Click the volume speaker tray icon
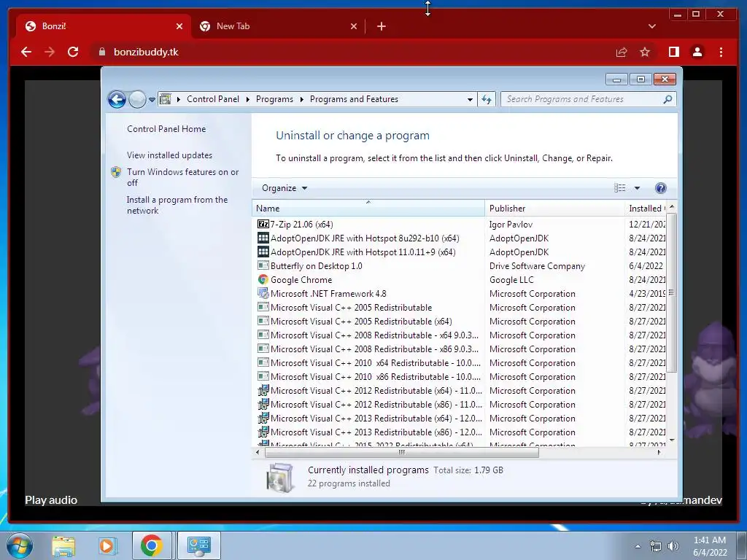The width and height of the screenshot is (747, 560). point(673,546)
